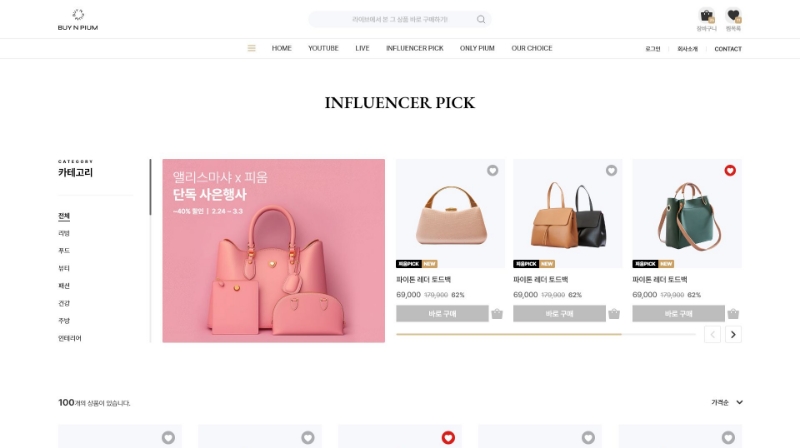Click the carousel progress bar

(x=546, y=334)
